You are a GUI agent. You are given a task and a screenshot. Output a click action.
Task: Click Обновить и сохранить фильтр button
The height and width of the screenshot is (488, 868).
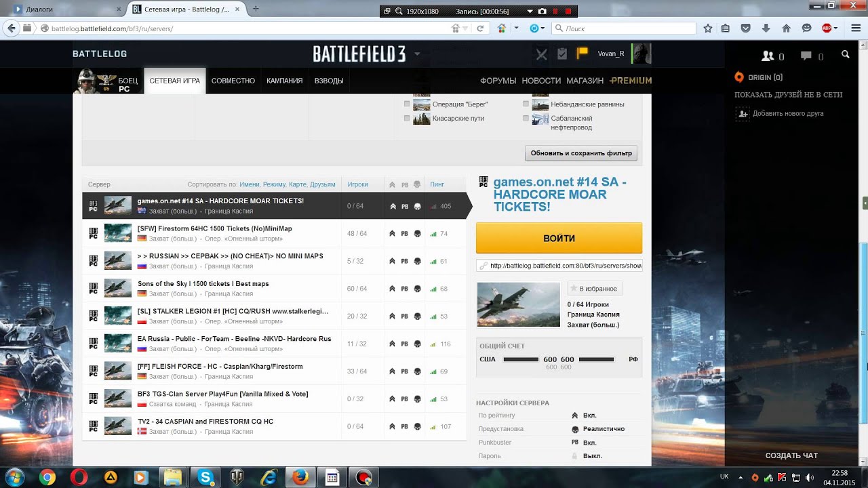click(x=581, y=153)
